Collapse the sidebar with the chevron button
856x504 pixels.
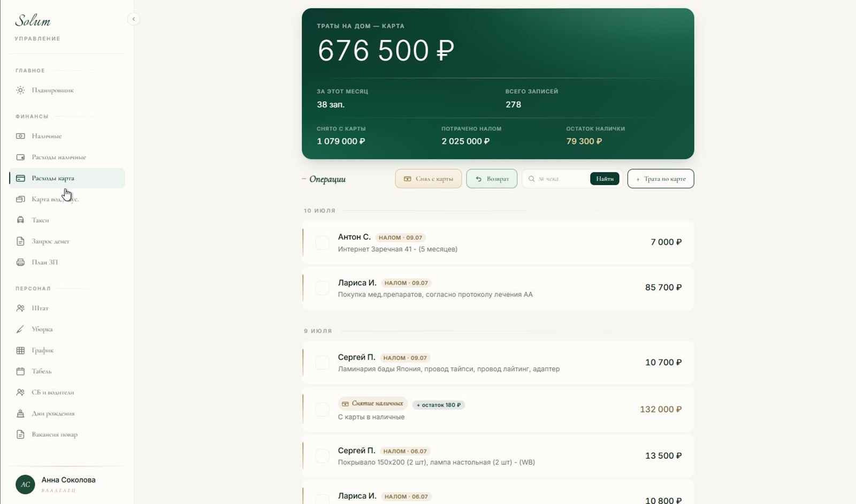133,19
